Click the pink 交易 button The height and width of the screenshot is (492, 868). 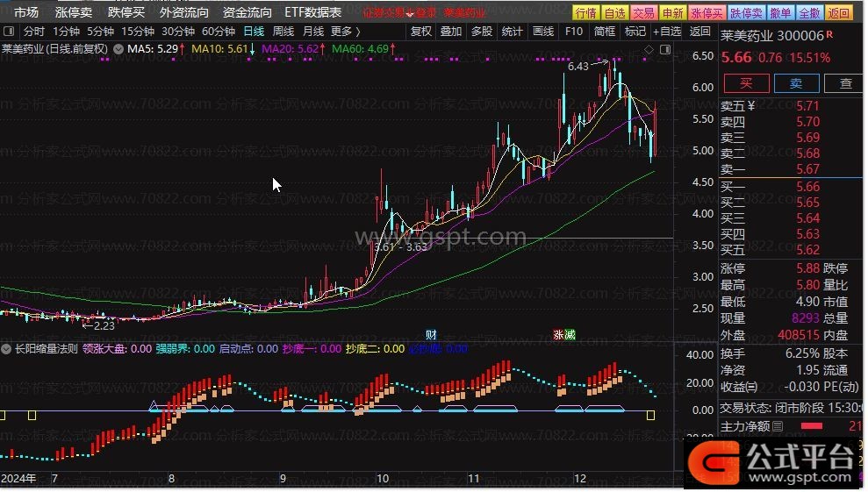[x=644, y=13]
